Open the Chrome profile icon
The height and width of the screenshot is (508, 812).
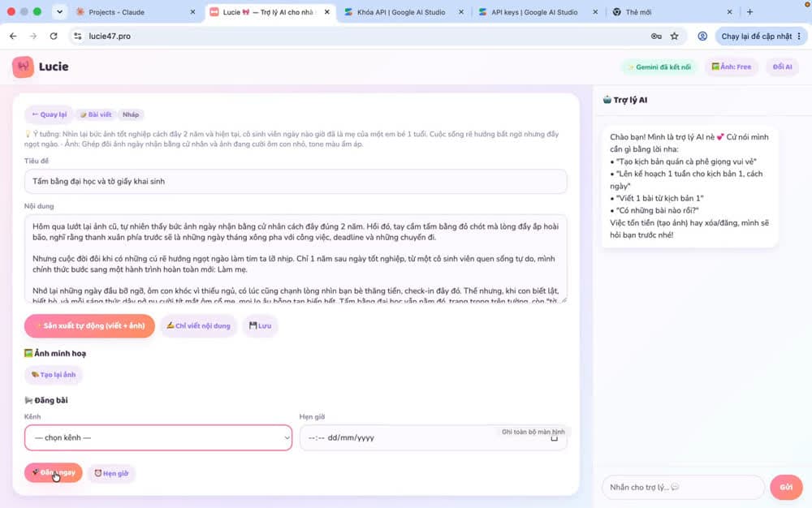click(x=702, y=37)
